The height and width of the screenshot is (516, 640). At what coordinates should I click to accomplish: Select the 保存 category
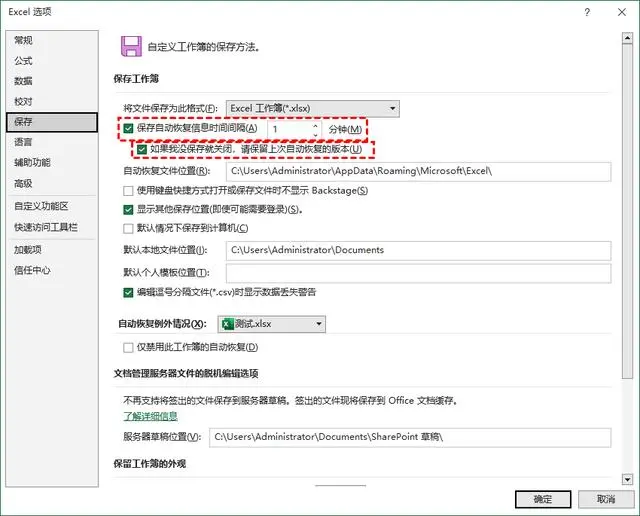point(52,122)
